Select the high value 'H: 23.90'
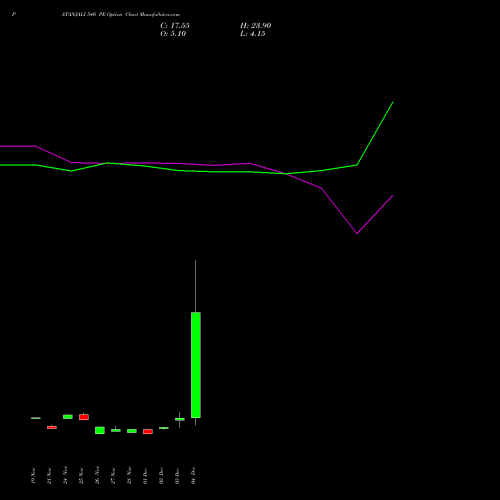500x500 pixels. tap(256, 26)
